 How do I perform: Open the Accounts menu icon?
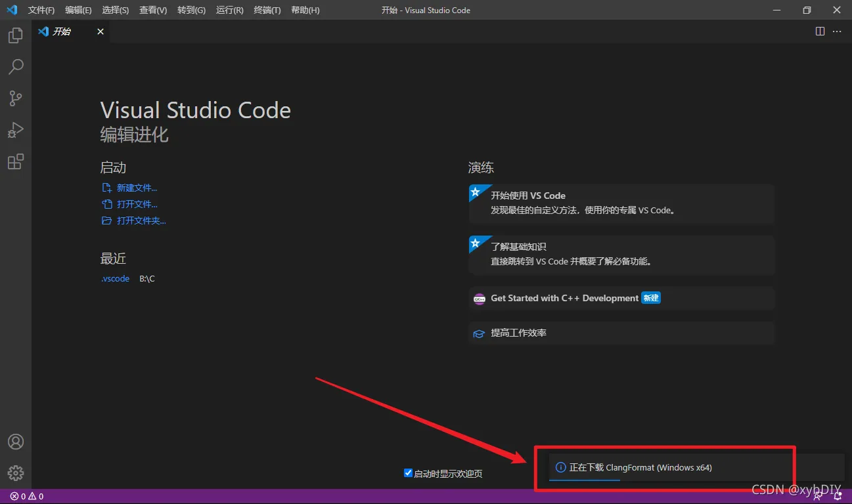16,442
